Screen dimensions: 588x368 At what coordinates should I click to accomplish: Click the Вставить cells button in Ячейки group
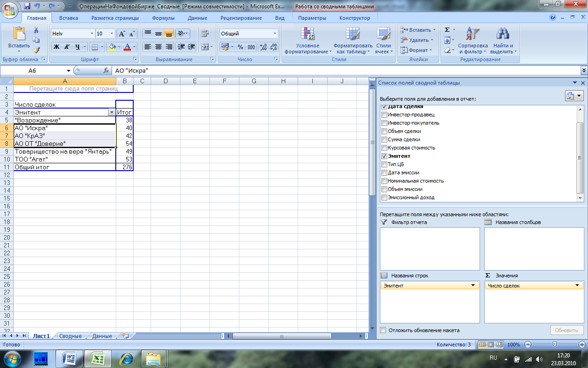[x=418, y=30]
